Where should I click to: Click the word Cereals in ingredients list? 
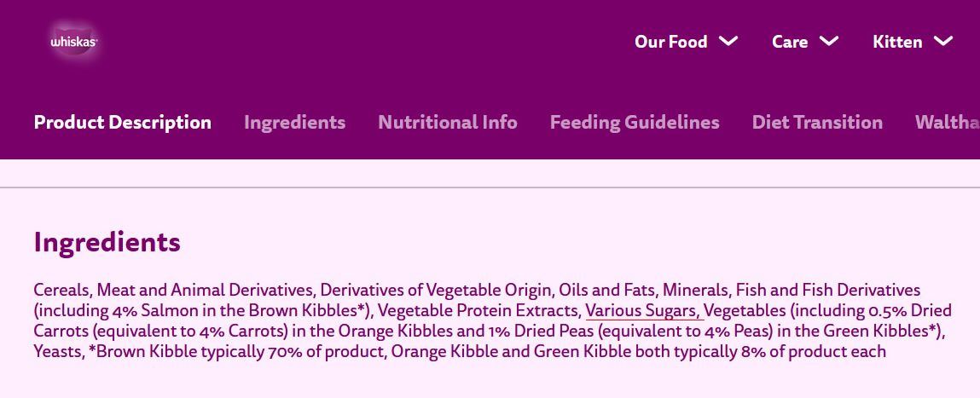pos(62,290)
